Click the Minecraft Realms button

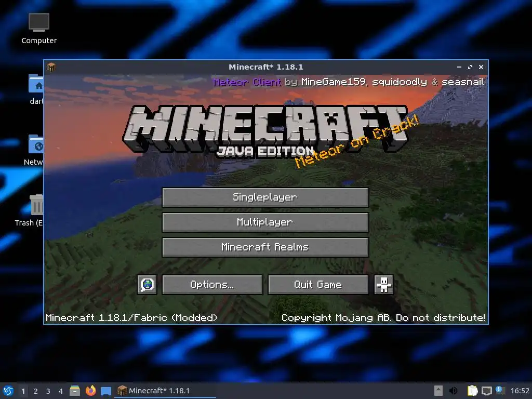[x=265, y=247]
